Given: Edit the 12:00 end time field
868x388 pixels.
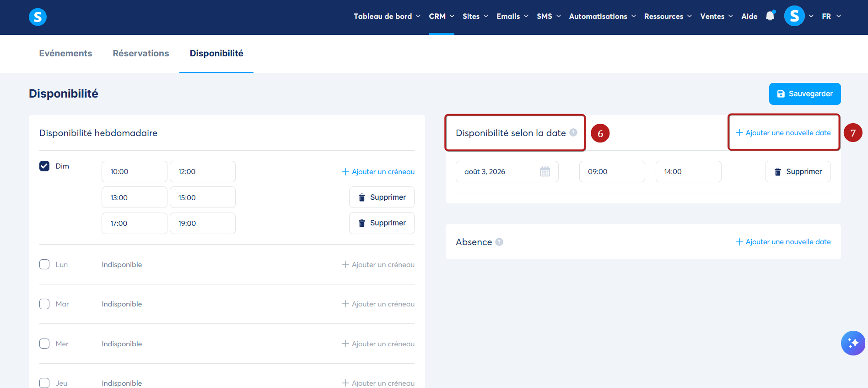Looking at the screenshot, I should (x=203, y=172).
